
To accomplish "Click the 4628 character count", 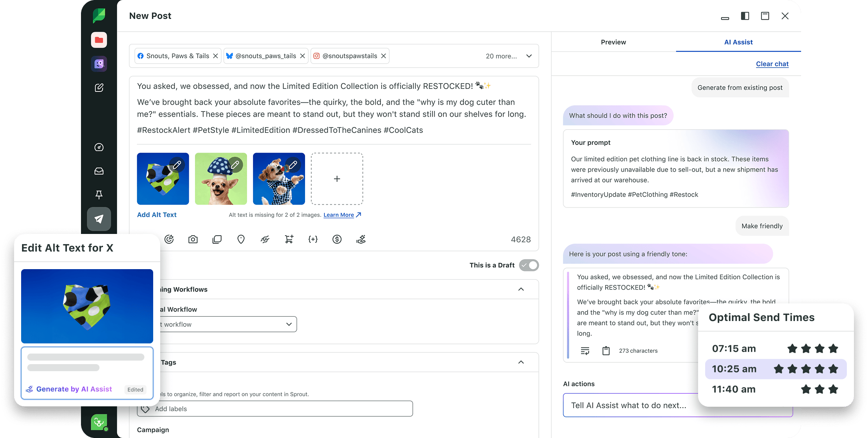I will click(521, 240).
